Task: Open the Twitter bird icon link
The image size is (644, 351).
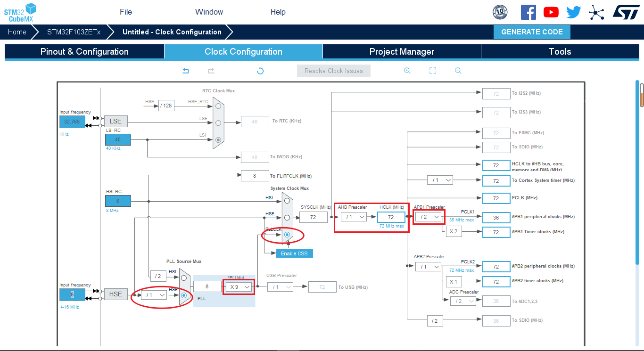Action: click(x=574, y=12)
